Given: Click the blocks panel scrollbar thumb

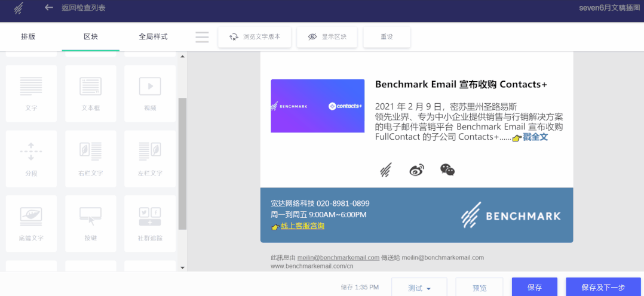Looking at the screenshot, I should [x=183, y=164].
